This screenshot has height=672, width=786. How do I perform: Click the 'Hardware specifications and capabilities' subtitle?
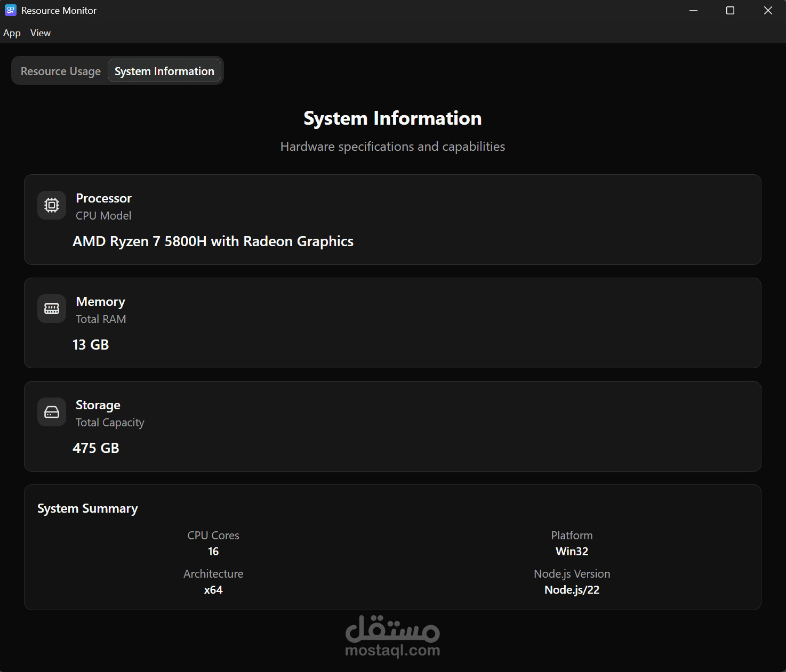[392, 147]
